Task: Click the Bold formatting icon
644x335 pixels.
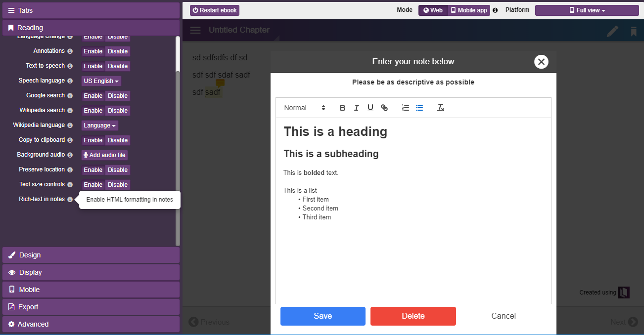Action: click(342, 108)
